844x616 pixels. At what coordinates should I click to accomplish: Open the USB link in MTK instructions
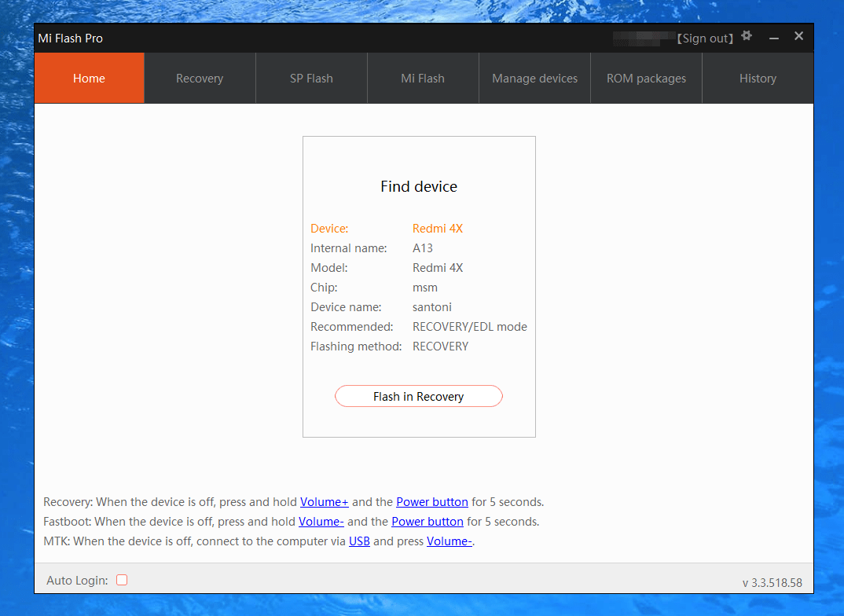click(x=359, y=541)
